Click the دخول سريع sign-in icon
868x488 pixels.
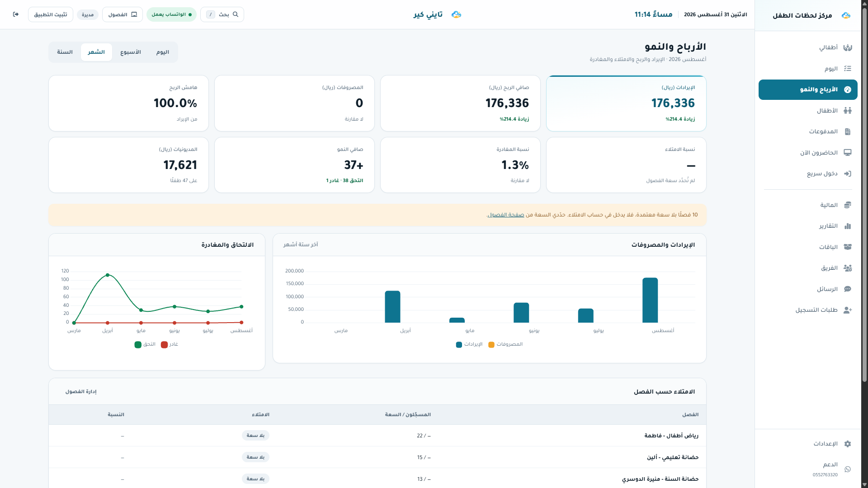pos(848,174)
